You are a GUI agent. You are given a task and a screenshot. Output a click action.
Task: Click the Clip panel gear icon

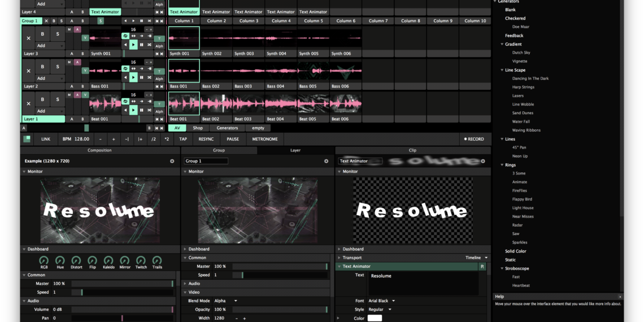[x=482, y=161]
